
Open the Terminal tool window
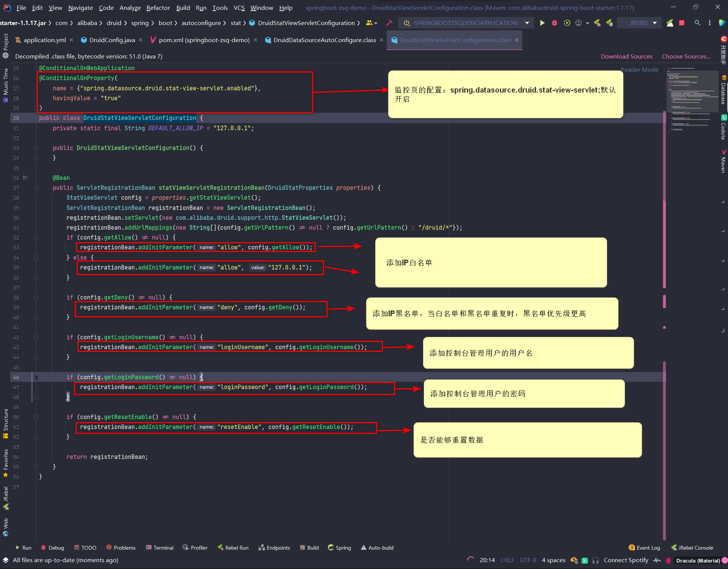point(160,548)
